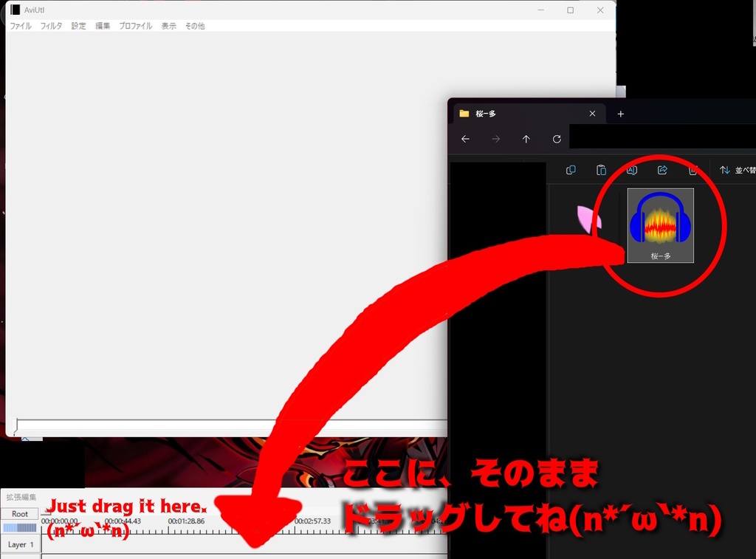Open the 表示 menu in AviUtl
Viewport: 756px width, 559px height.
point(168,26)
